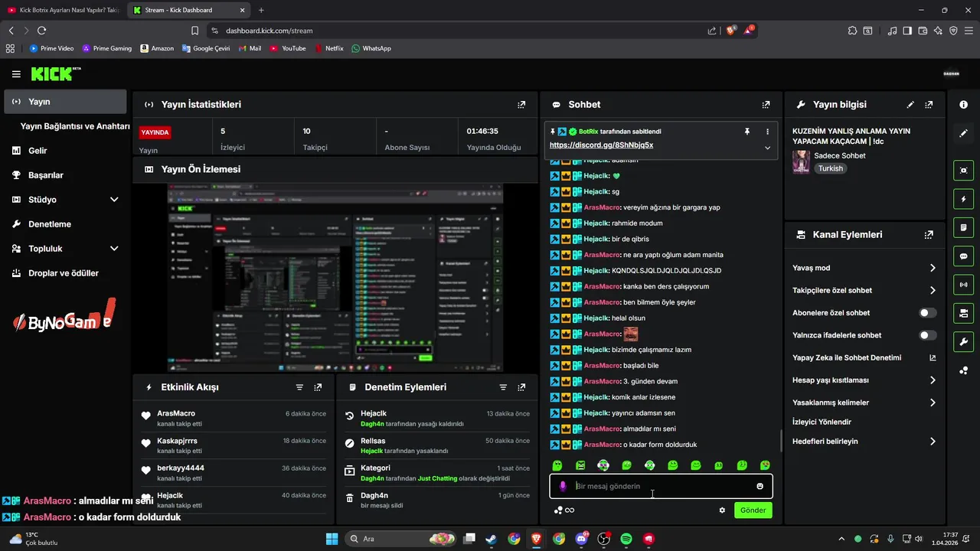Click the chat bubble icon in right sidebar
This screenshot has width=980, height=551.
[x=963, y=256]
